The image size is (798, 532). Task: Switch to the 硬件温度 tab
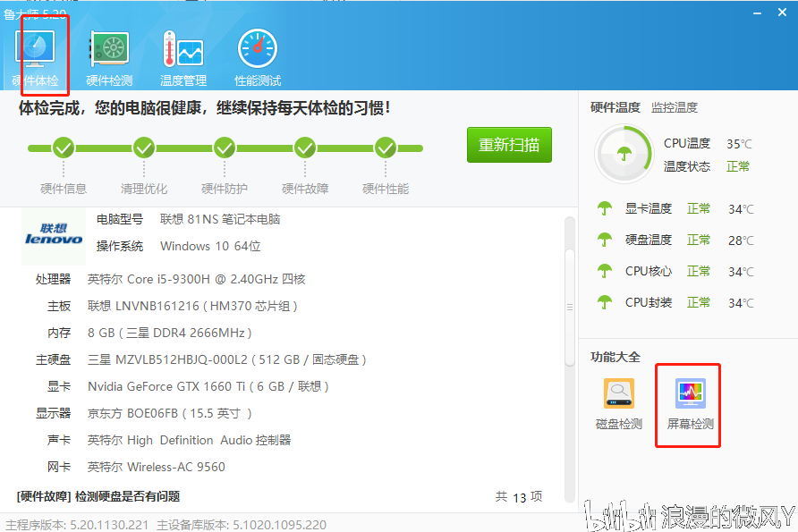pyautogui.click(x=615, y=107)
